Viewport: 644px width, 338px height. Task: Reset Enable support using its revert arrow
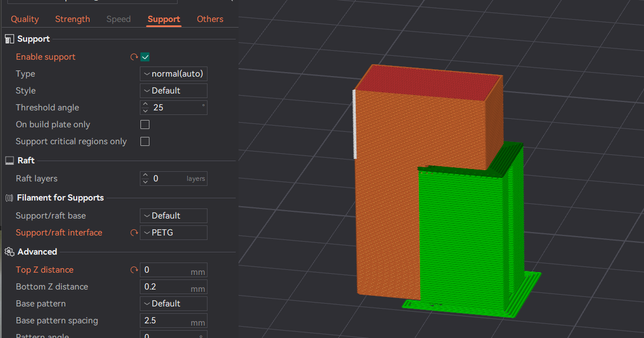[x=134, y=56]
